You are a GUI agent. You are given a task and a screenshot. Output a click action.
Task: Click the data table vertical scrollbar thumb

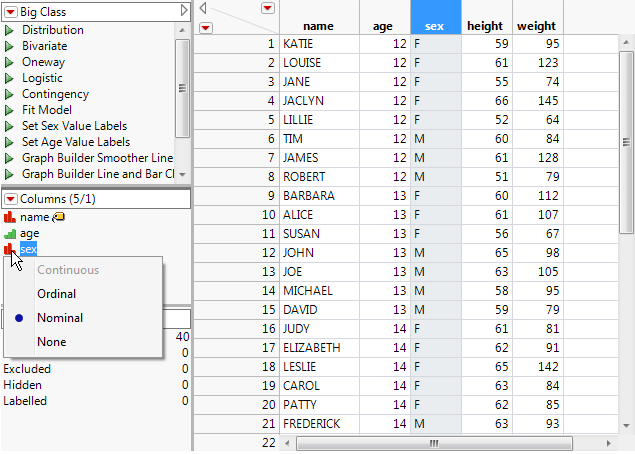point(626,143)
